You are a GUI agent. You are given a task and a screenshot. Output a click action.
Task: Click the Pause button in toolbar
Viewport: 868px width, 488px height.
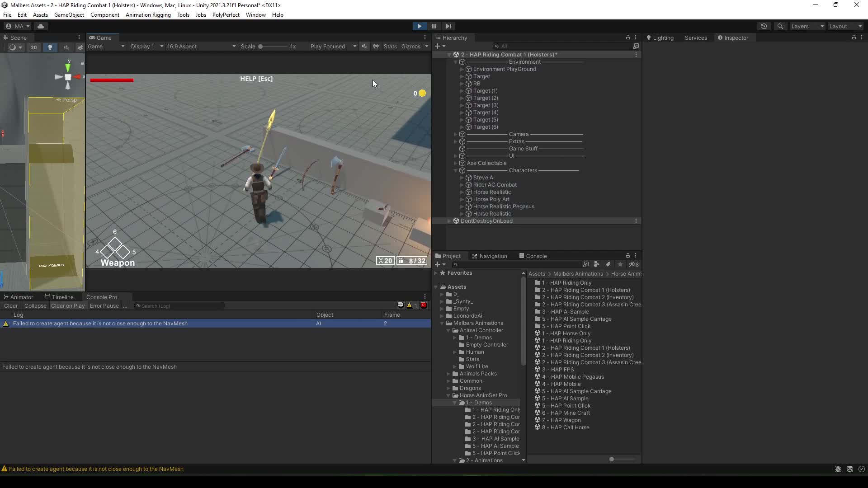pos(434,26)
